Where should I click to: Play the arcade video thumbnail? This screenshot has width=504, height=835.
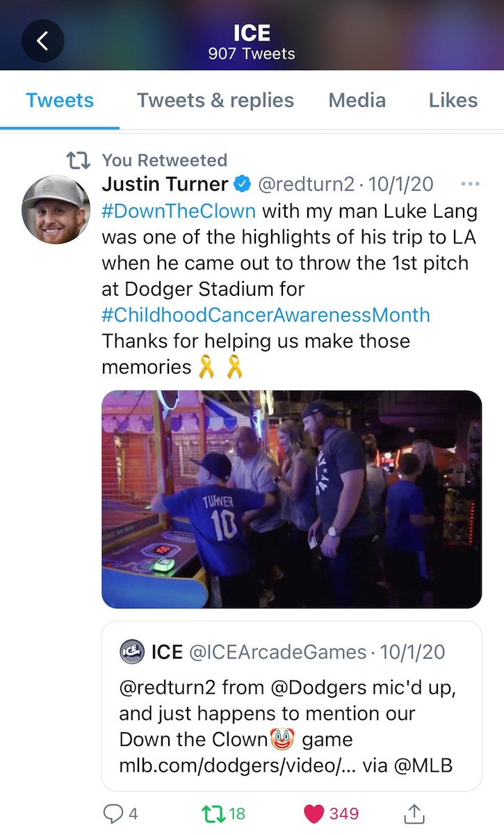pyautogui.click(x=292, y=500)
